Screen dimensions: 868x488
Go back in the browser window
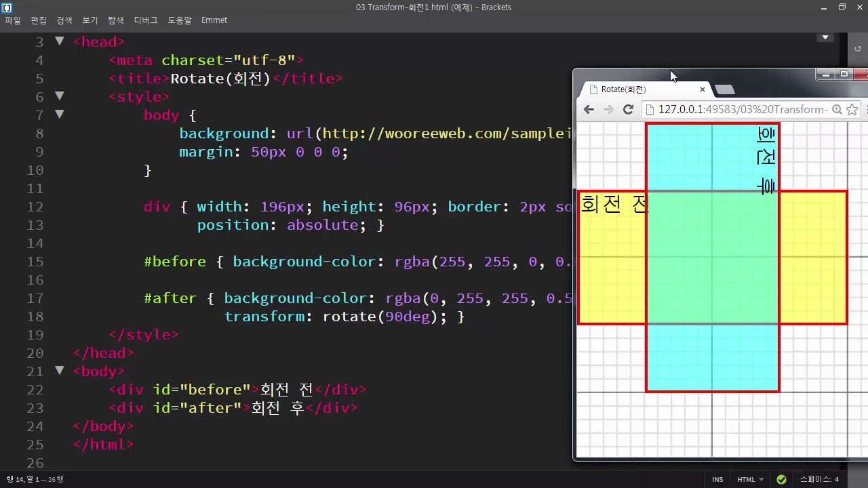589,110
